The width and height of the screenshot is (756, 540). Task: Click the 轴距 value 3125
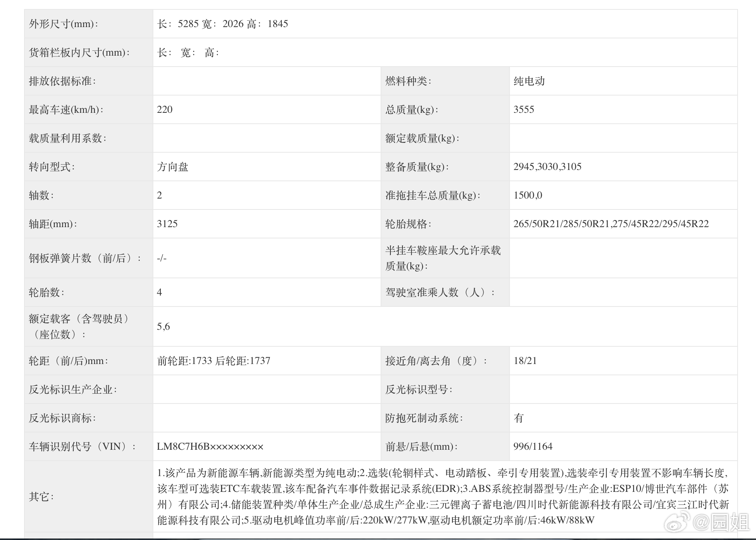click(x=167, y=224)
